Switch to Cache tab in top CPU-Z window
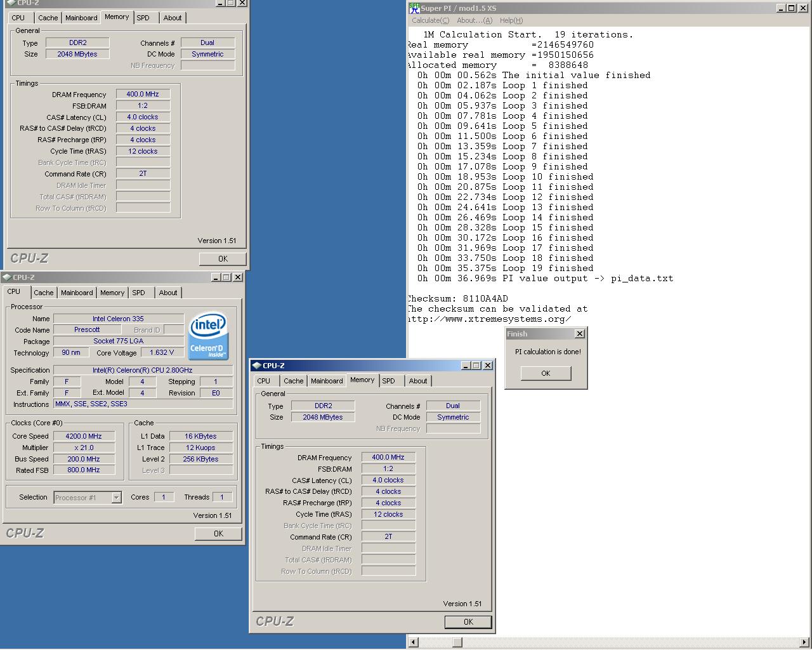 pyautogui.click(x=48, y=18)
